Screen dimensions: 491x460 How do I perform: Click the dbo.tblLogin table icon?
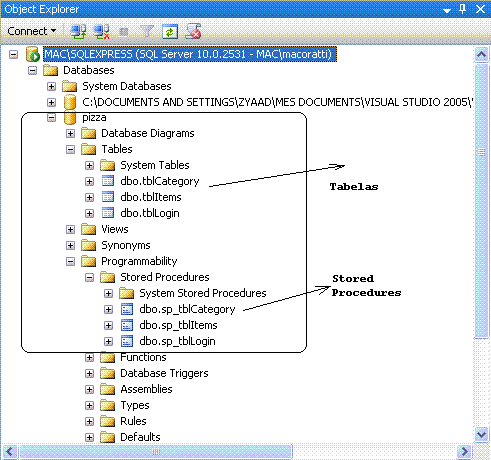[108, 213]
